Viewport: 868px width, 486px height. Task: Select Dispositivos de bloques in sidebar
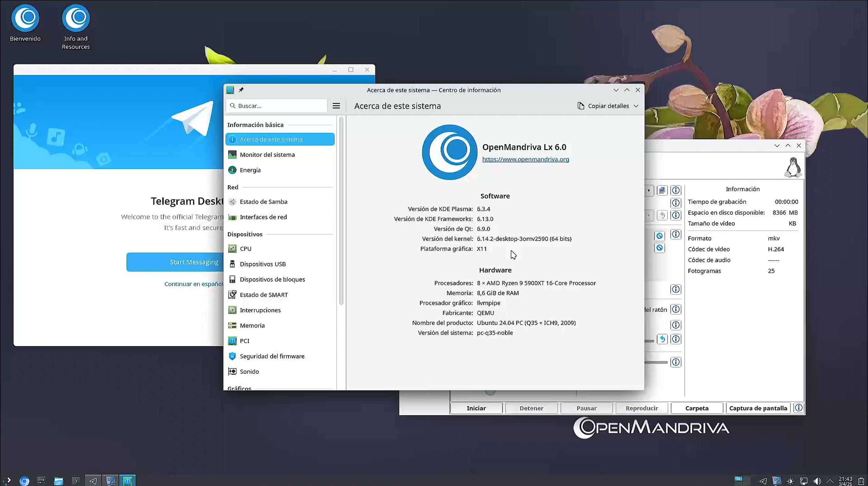[x=280, y=279]
